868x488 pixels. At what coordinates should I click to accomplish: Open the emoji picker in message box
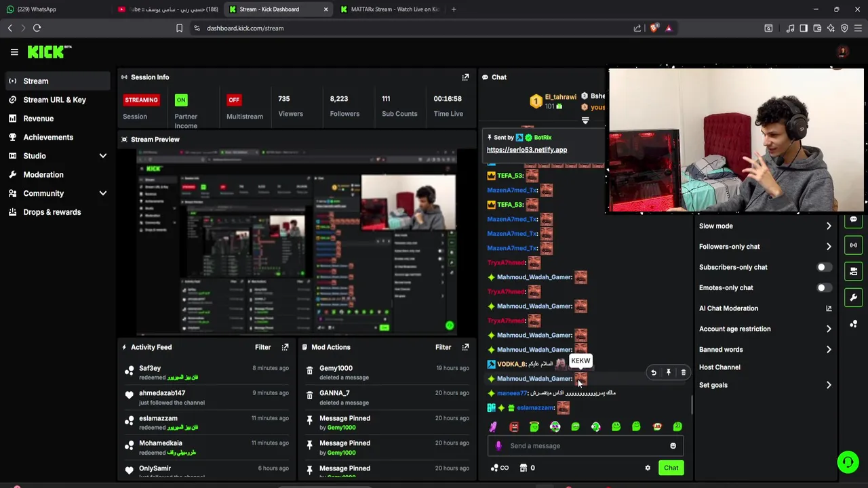click(x=673, y=446)
